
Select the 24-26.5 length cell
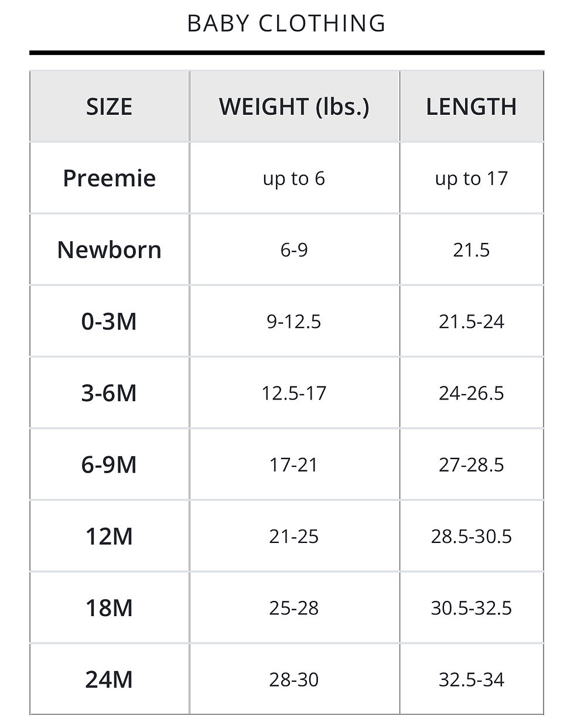coord(471,393)
